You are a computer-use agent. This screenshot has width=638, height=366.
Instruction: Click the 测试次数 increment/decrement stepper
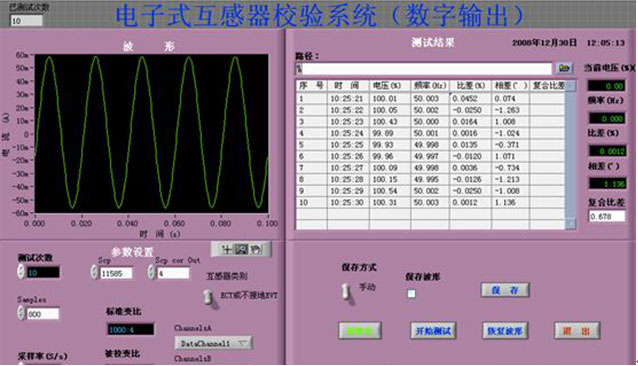[x=21, y=272]
